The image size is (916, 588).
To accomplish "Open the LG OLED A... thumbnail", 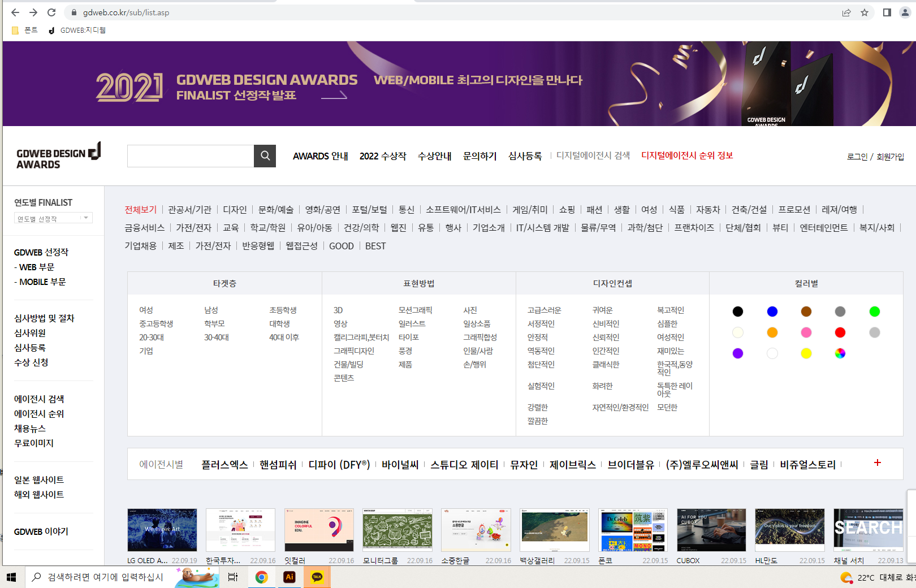I will pyautogui.click(x=162, y=530).
